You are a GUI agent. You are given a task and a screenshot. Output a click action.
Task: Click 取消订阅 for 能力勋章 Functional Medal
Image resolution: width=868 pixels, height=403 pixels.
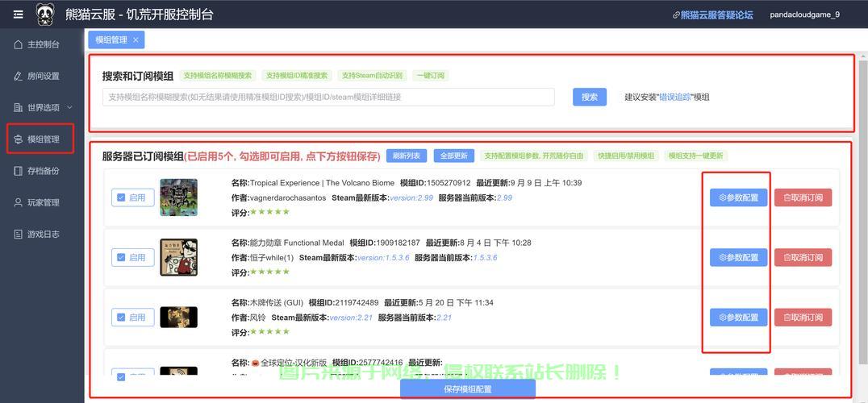[803, 257]
